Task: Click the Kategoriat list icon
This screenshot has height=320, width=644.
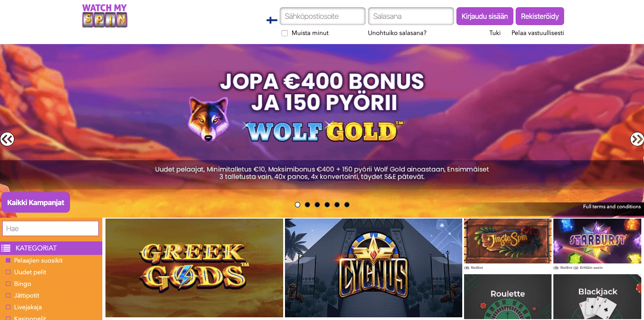Action: point(6,248)
